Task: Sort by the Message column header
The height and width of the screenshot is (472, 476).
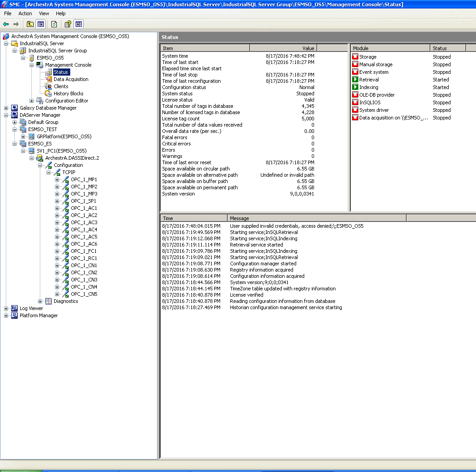Action: pyautogui.click(x=317, y=218)
